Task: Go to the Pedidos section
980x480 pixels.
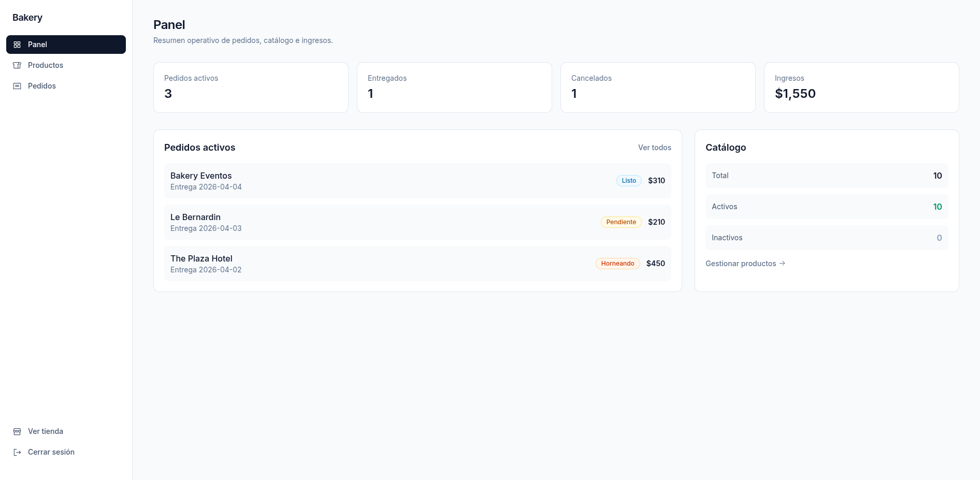Action: (x=66, y=86)
